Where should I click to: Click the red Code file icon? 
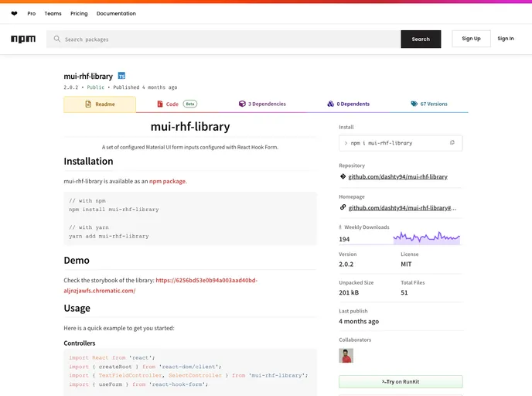pos(160,104)
